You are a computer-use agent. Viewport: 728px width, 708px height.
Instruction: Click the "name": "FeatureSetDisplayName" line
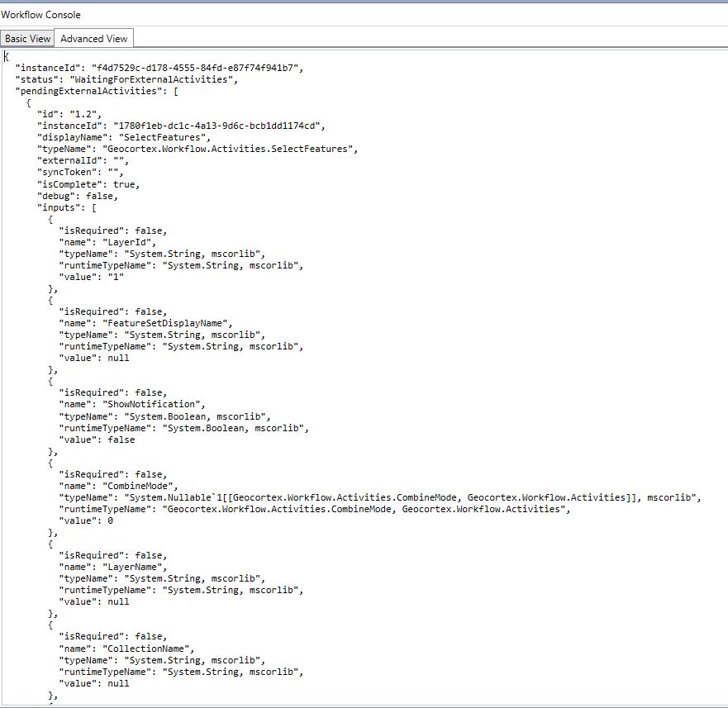(x=145, y=323)
